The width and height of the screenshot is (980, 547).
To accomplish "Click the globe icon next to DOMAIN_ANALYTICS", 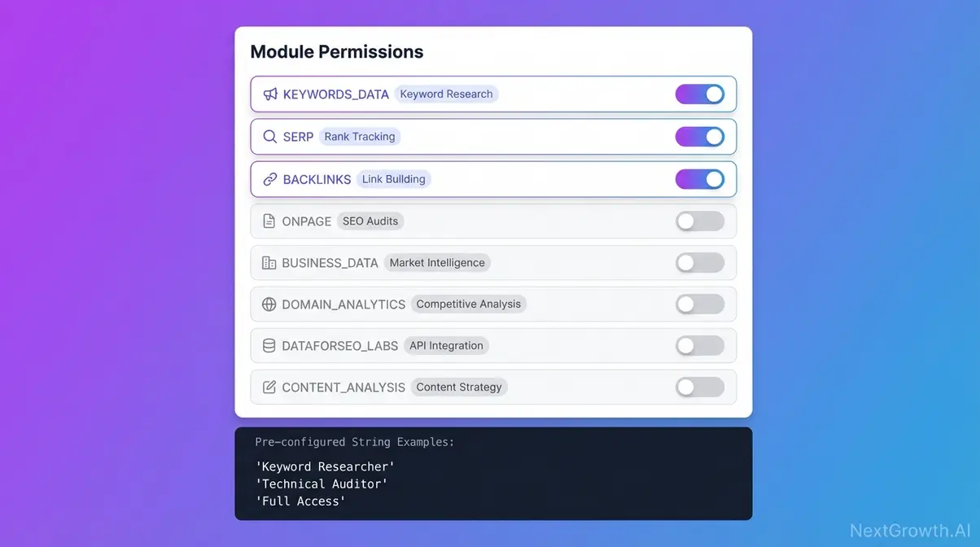I will (269, 304).
